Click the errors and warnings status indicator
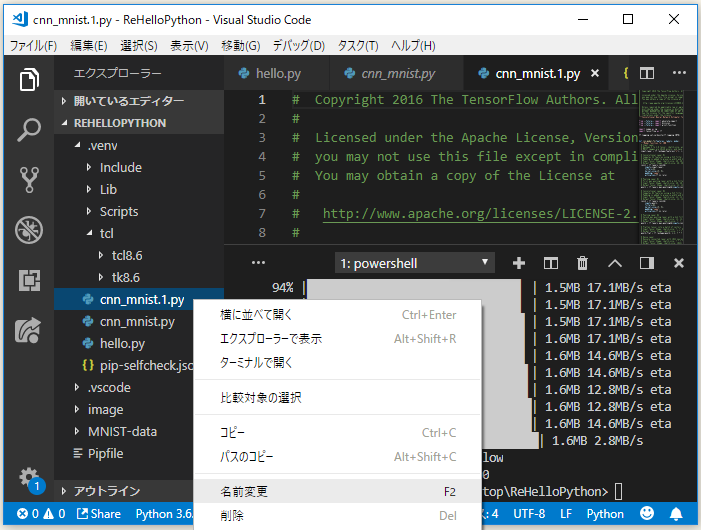 (x=41, y=514)
